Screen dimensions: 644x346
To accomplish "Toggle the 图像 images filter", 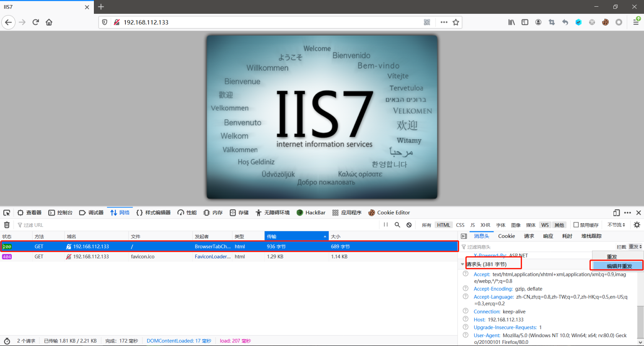I will pyautogui.click(x=516, y=225).
